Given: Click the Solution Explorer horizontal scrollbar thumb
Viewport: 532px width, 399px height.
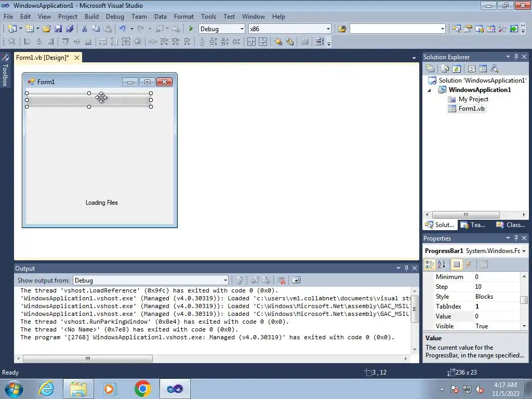Looking at the screenshot, I should pyautogui.click(x=466, y=215).
